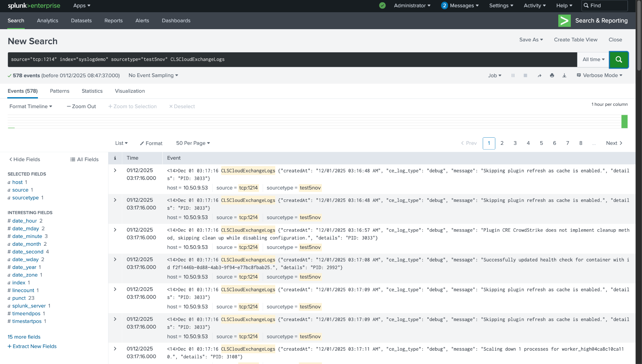The height and width of the screenshot is (364, 642).
Task: Open All Fields list
Action: (84, 160)
